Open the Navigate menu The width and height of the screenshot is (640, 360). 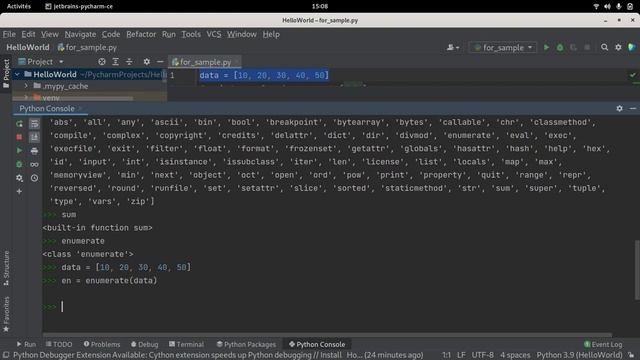[x=80, y=34]
